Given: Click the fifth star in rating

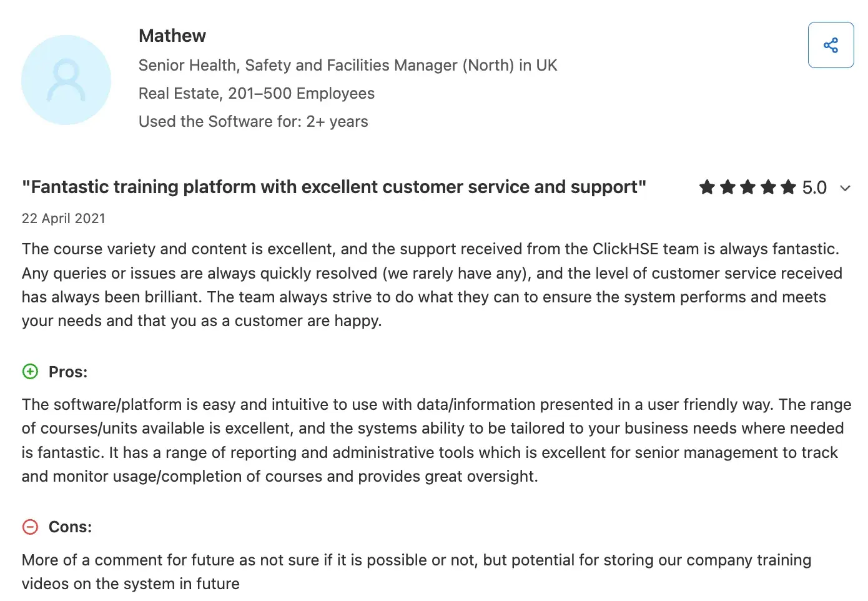Looking at the screenshot, I should (x=788, y=187).
